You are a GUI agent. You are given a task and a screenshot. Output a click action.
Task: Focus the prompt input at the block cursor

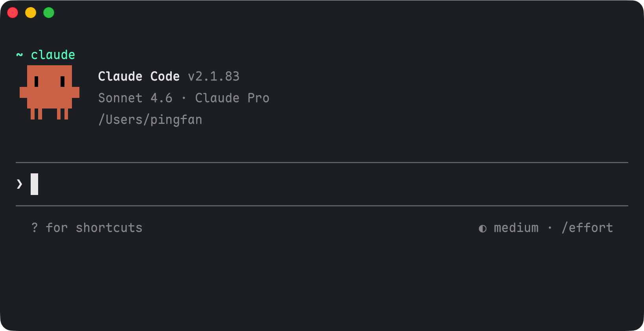(x=35, y=184)
